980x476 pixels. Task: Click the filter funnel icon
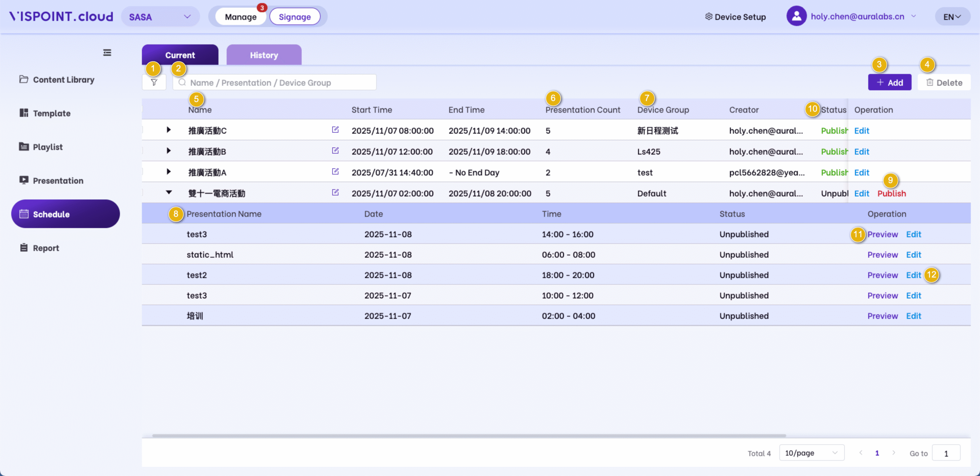154,82
